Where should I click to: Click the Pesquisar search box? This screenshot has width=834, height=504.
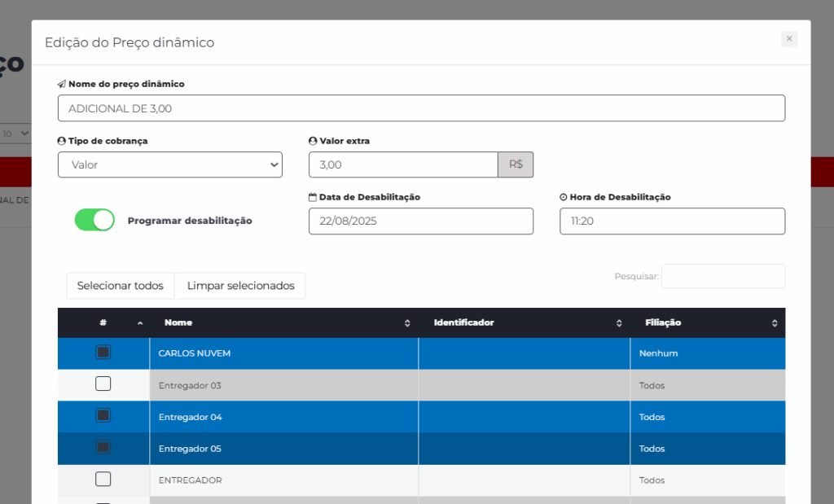(x=722, y=276)
